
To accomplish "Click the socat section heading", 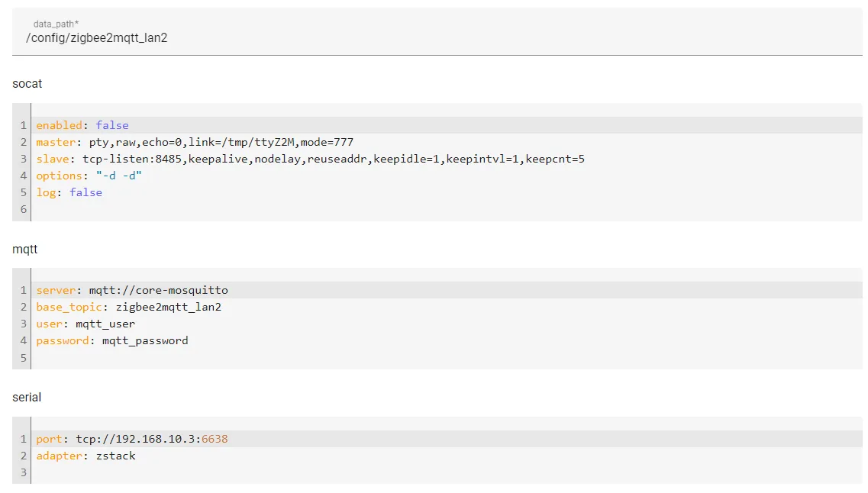I will coord(27,84).
